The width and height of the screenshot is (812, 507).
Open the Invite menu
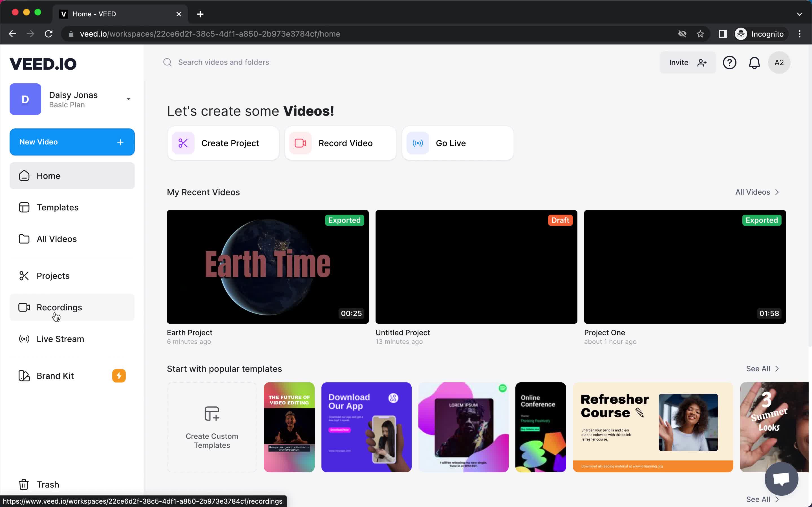[x=687, y=63]
